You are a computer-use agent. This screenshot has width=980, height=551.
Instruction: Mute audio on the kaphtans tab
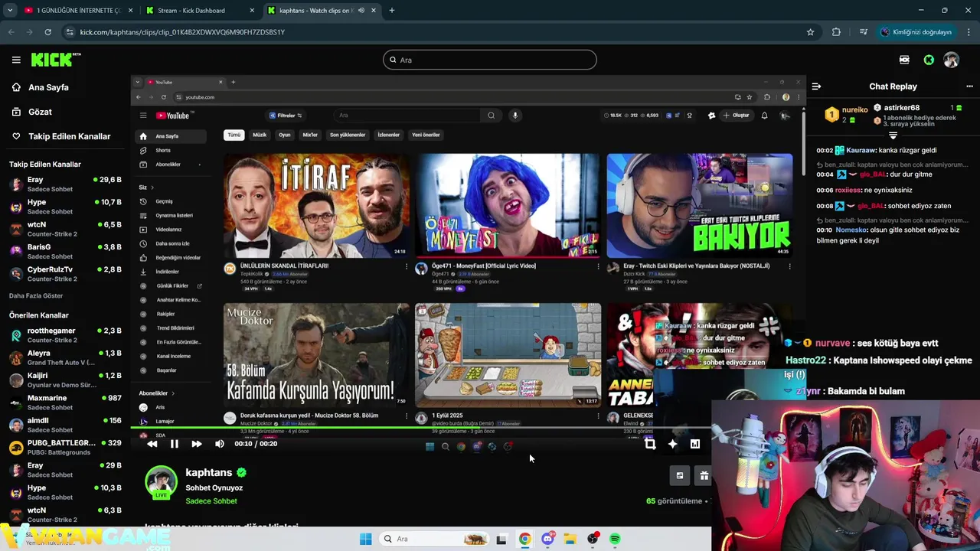[361, 10]
